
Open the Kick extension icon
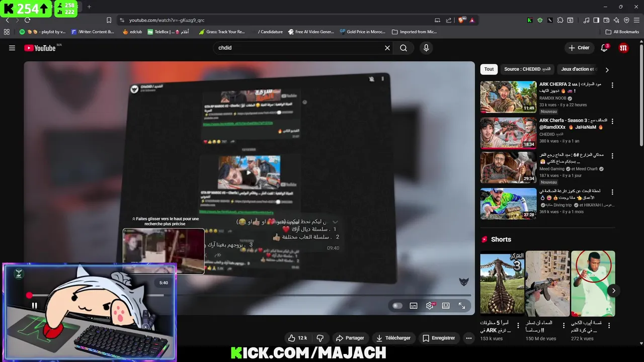click(530, 20)
